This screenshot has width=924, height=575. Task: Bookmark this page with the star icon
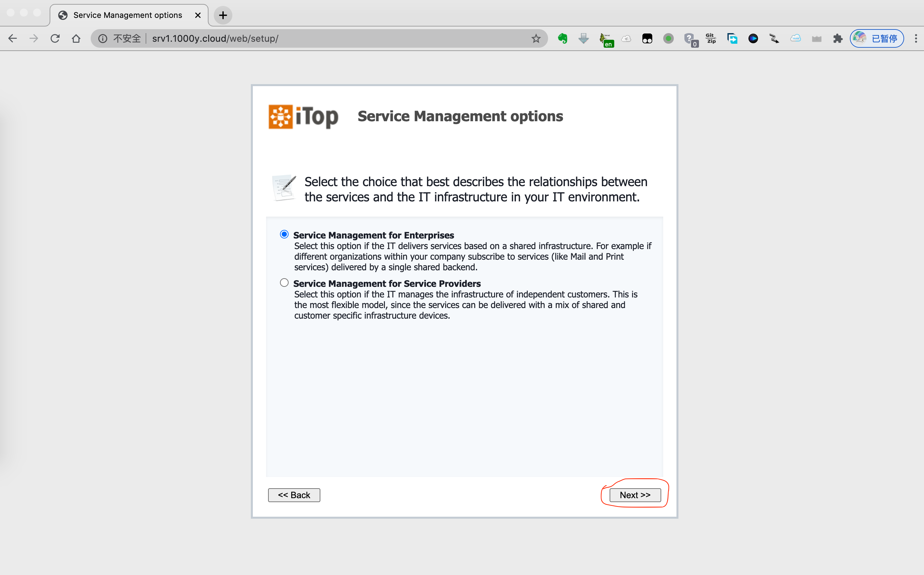pos(536,38)
